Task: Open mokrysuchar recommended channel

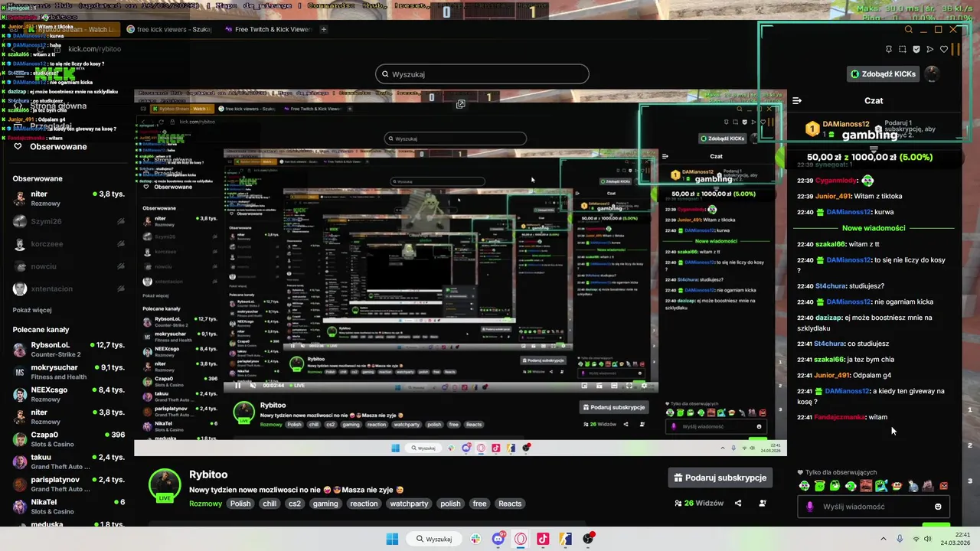Action: click(x=69, y=372)
